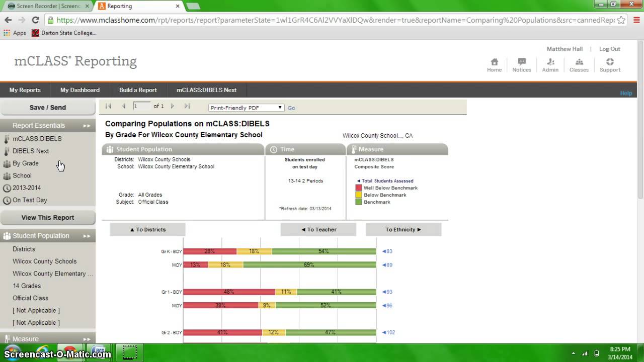
Task: Expand Gr K BOY total 83
Action: coord(387,251)
